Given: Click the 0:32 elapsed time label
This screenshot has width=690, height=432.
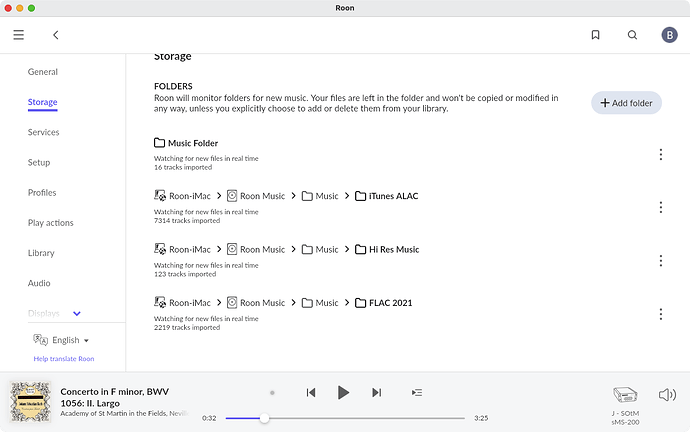Looking at the screenshot, I should [209, 418].
